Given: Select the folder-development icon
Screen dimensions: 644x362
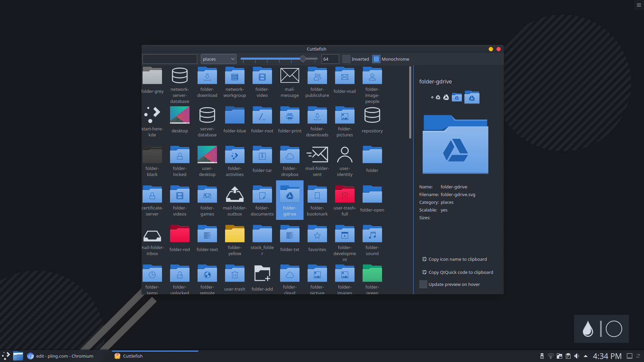Looking at the screenshot, I should pos(345,234).
